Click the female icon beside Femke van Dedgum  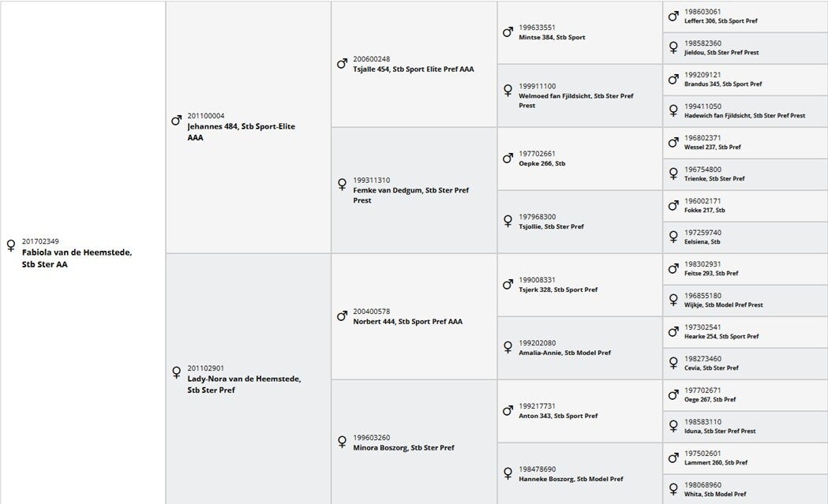coord(342,185)
